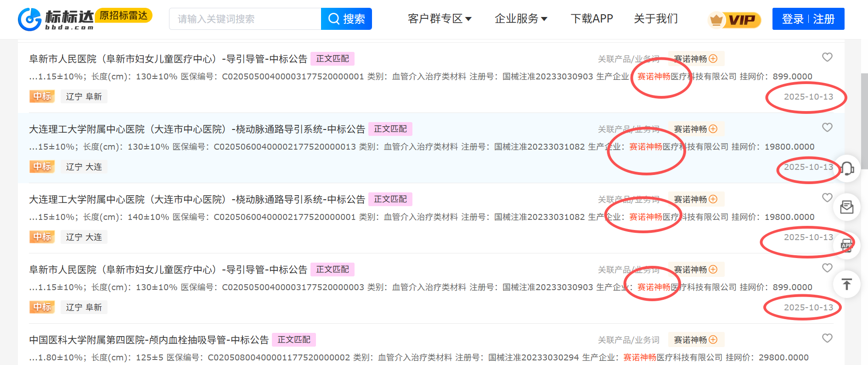Favorite the 大连 result with 长度 130±10%
The width and height of the screenshot is (868, 365).
[827, 127]
